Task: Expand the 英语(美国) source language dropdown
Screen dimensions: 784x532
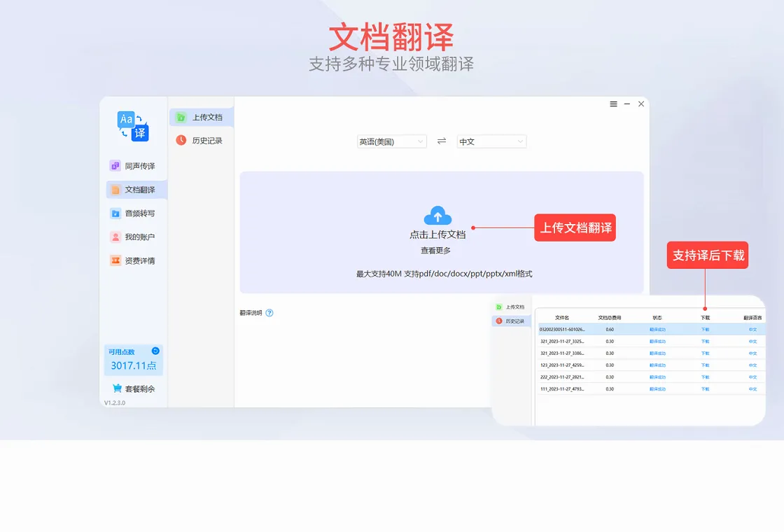Action: pyautogui.click(x=391, y=141)
